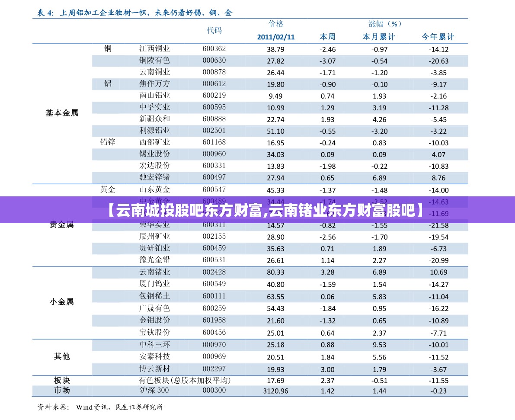
Task: Select the 云南锗业 cell
Action: coord(154,272)
